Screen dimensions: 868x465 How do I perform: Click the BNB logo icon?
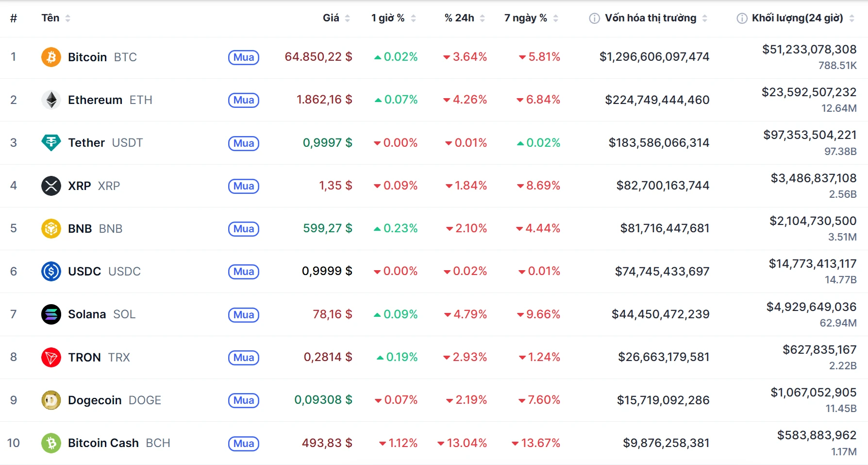click(51, 228)
